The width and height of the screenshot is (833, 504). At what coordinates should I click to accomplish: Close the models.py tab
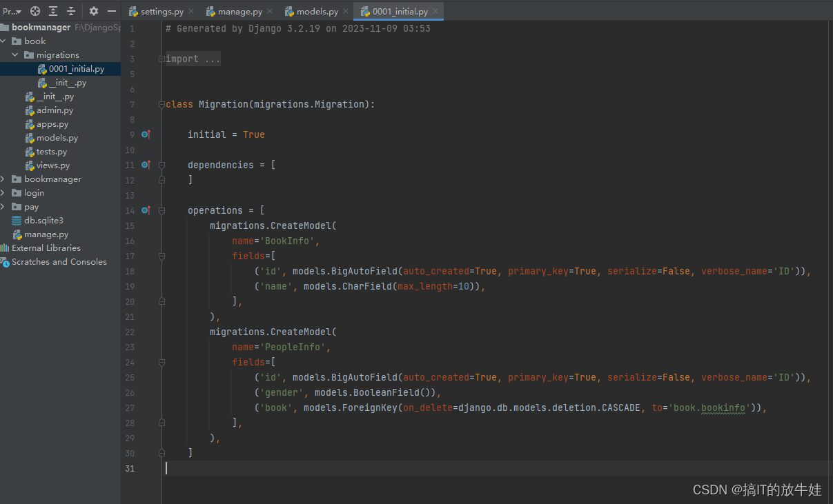click(x=346, y=12)
